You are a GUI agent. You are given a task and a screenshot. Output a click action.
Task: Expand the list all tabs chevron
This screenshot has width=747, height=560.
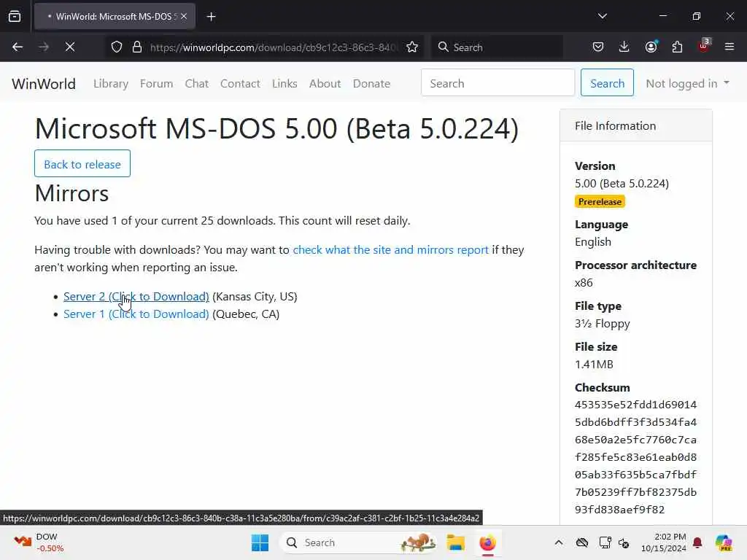click(602, 16)
